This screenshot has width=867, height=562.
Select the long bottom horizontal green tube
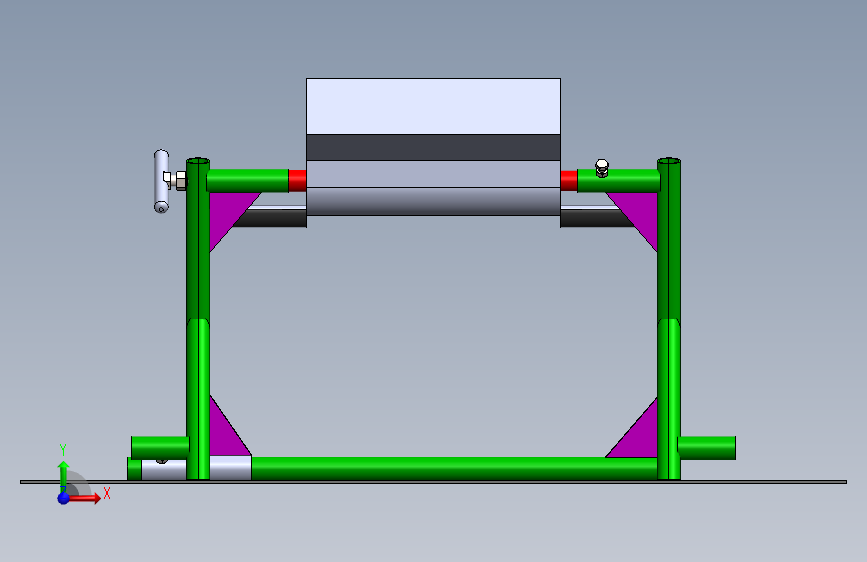click(x=454, y=469)
